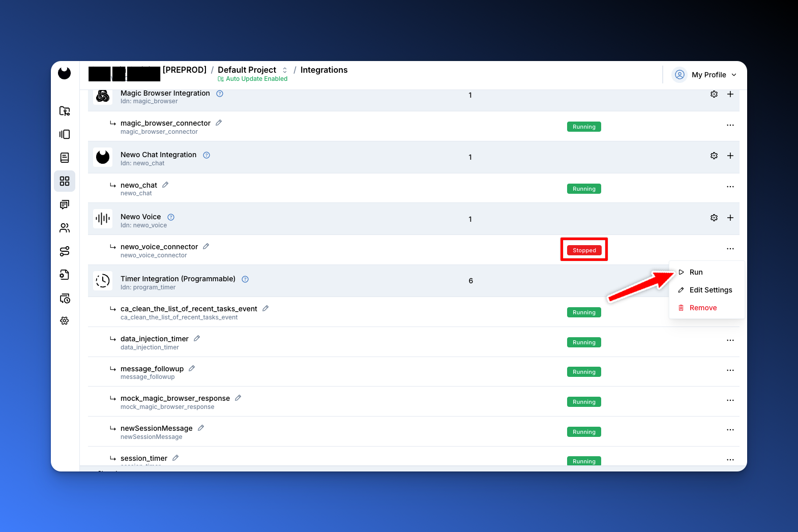Viewport: 798px width, 532px height.
Task: Show help for Newo Chat Integration
Action: pos(206,155)
